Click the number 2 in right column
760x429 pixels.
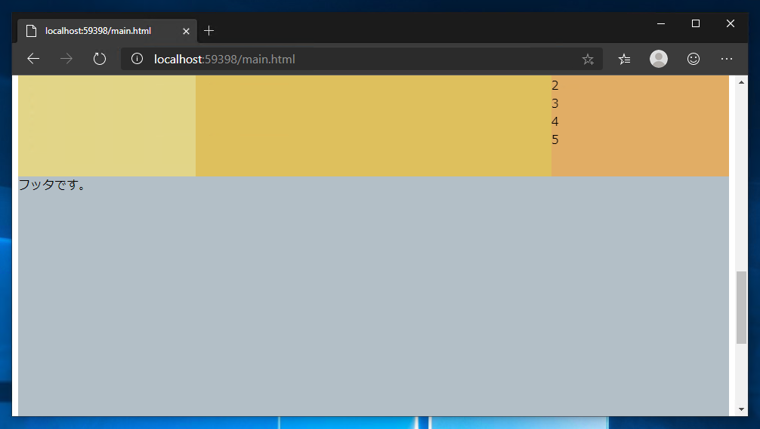coord(555,86)
